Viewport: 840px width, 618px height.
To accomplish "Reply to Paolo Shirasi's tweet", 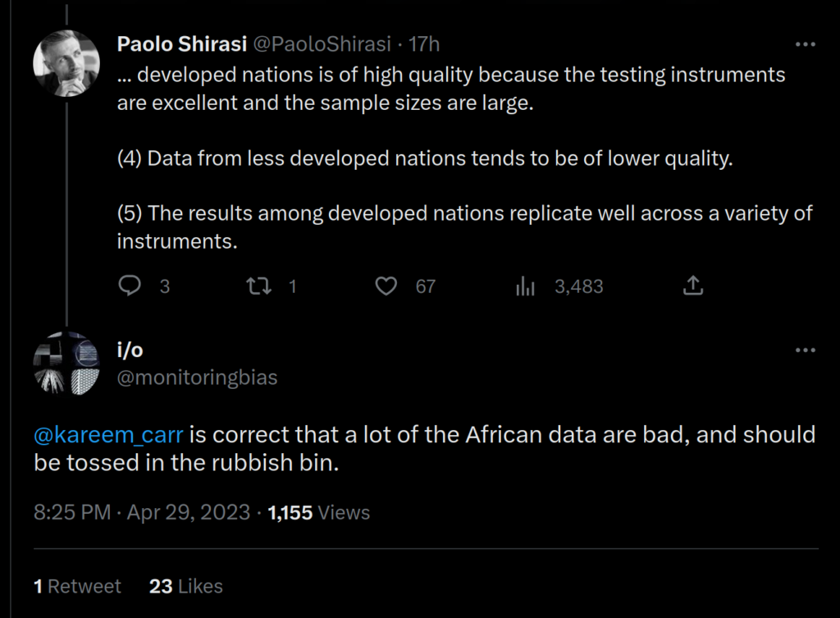I will click(130, 286).
